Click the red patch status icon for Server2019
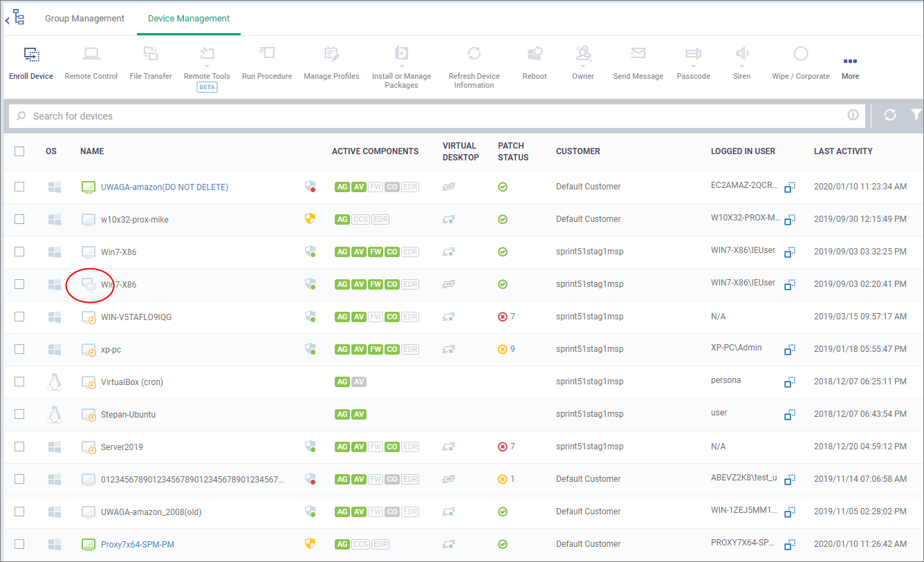The height and width of the screenshot is (562, 924). pos(503,447)
